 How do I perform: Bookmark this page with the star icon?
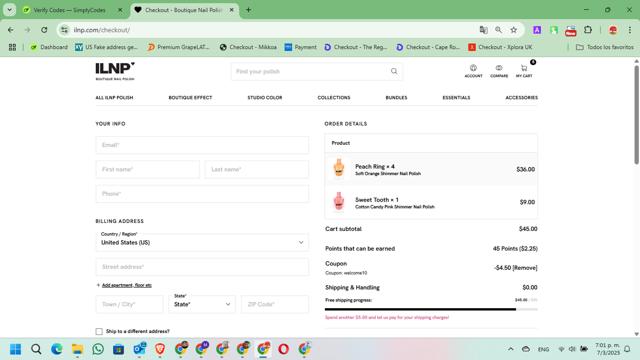point(513,30)
